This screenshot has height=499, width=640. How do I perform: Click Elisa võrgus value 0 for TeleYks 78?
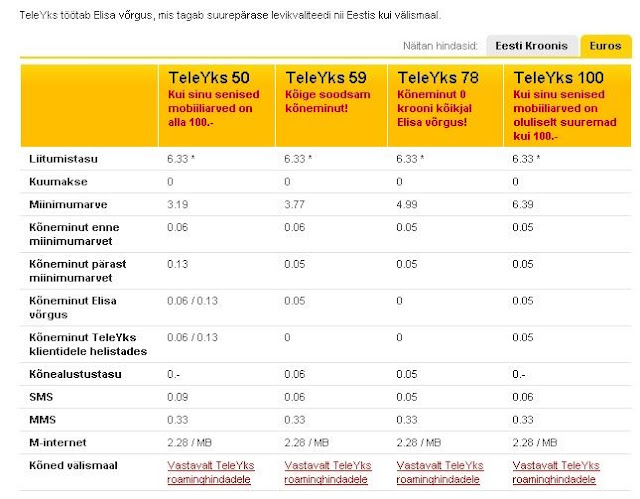pos(399,301)
